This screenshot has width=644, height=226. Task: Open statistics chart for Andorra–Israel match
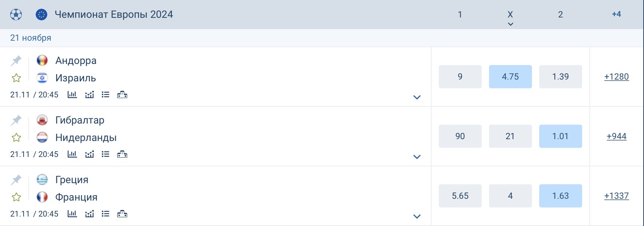[72, 95]
